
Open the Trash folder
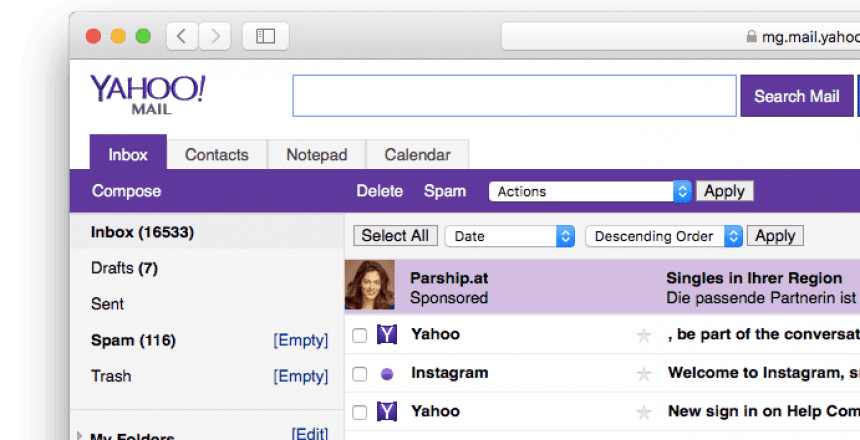pos(111,376)
